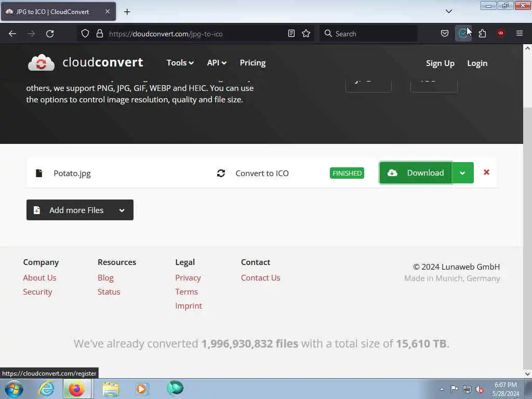The width and height of the screenshot is (532, 399).
Task: Open the Firefox hamburger application menu
Action: pyautogui.click(x=519, y=33)
